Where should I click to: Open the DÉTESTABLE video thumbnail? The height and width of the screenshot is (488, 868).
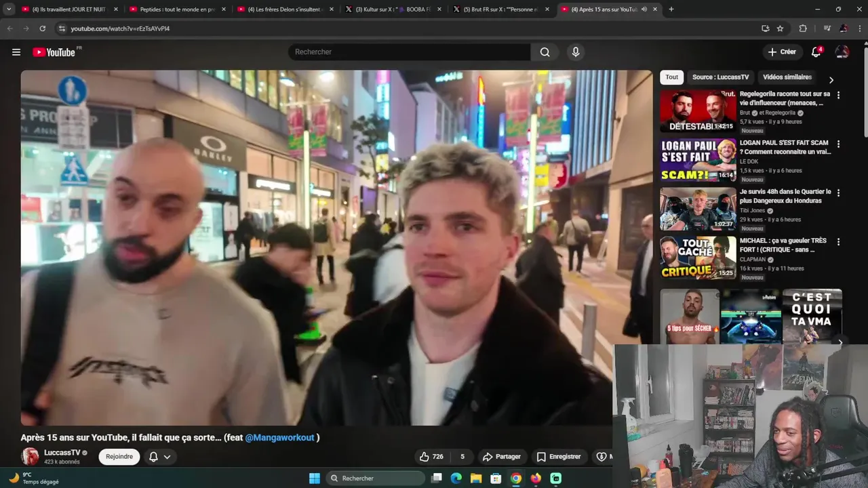click(x=698, y=111)
